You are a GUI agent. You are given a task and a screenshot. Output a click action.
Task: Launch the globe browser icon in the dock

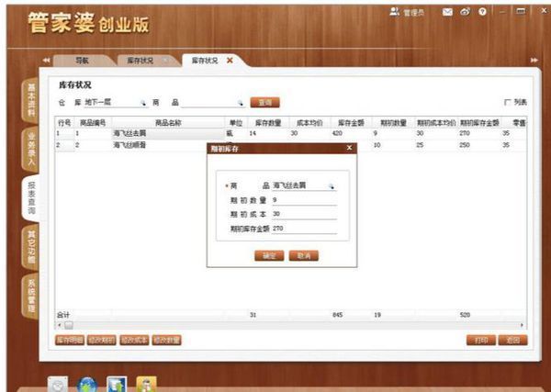(x=88, y=384)
